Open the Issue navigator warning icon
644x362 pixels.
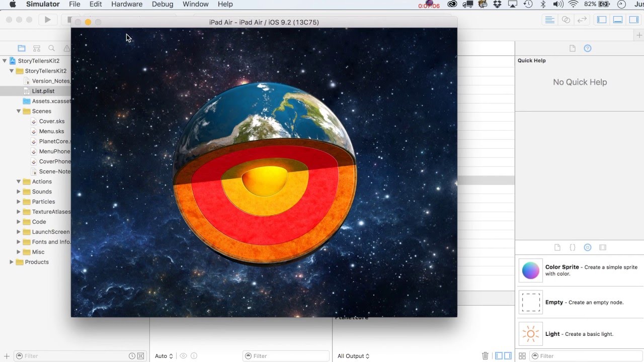tap(66, 48)
